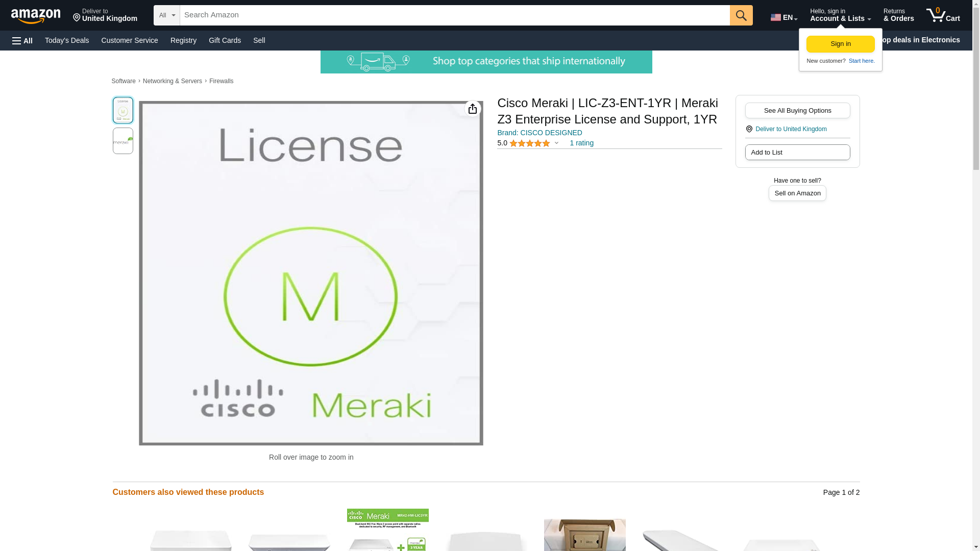Expand the rating breakdown chevron
This screenshot has height=551, width=980.
point(556,143)
